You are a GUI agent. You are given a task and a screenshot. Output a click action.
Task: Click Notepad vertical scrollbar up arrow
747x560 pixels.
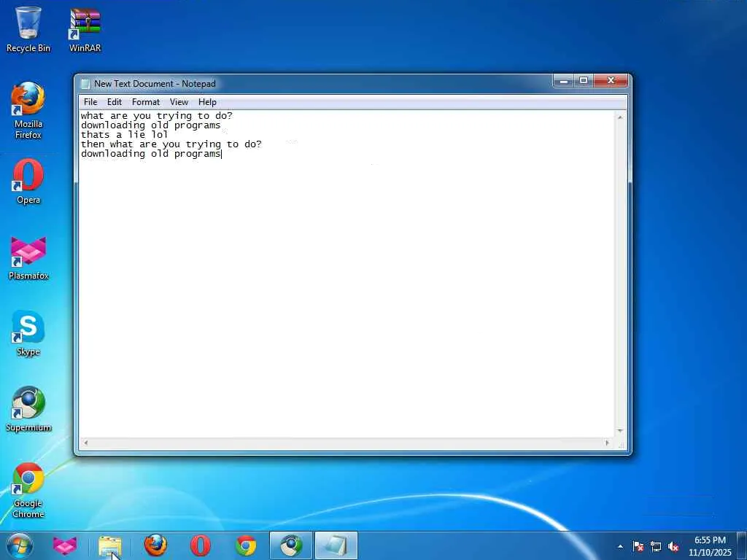tap(620, 117)
